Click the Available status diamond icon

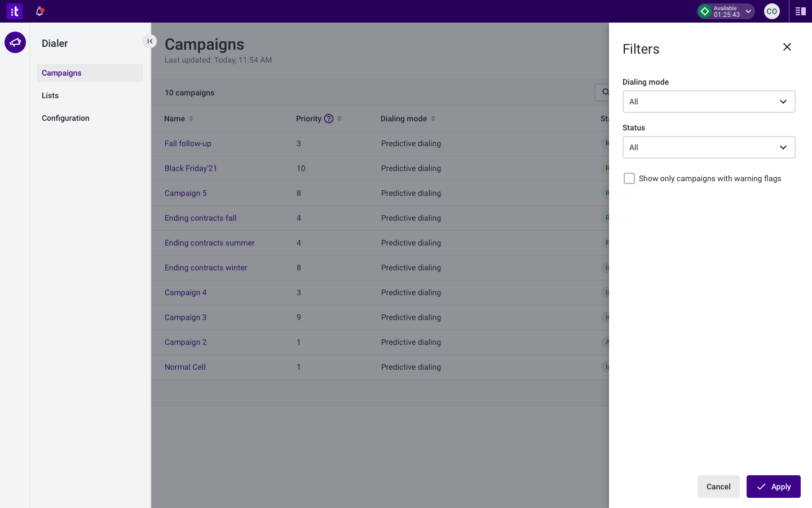[x=705, y=11]
